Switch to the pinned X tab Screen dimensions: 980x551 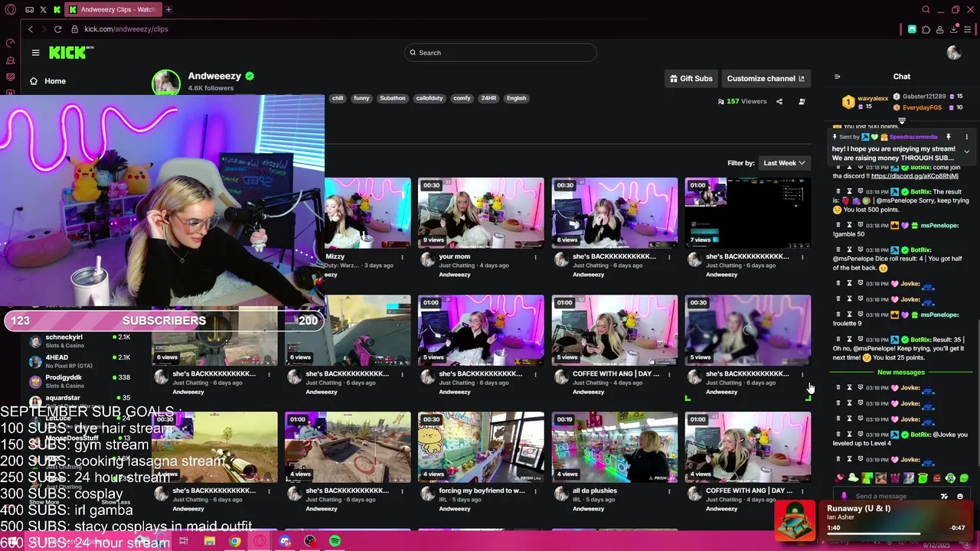click(43, 9)
